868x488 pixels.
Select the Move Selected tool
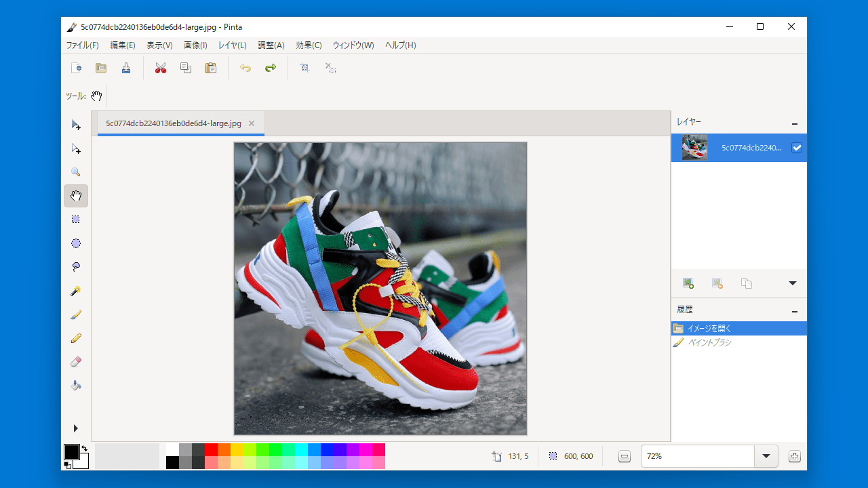click(76, 125)
